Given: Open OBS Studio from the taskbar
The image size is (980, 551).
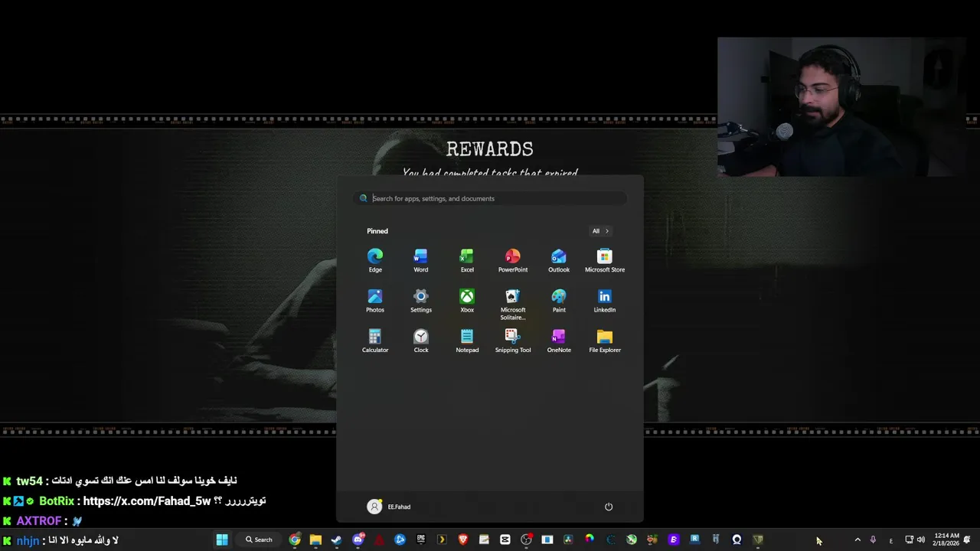Looking at the screenshot, I should [x=526, y=540].
